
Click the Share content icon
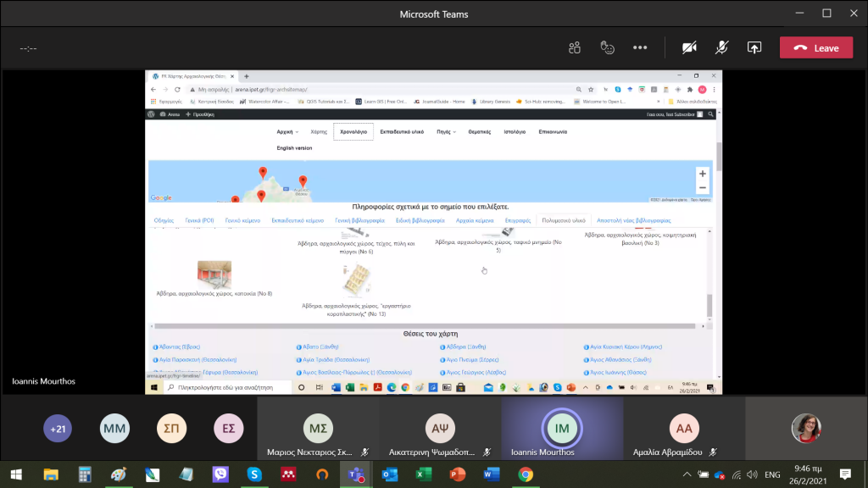point(754,48)
